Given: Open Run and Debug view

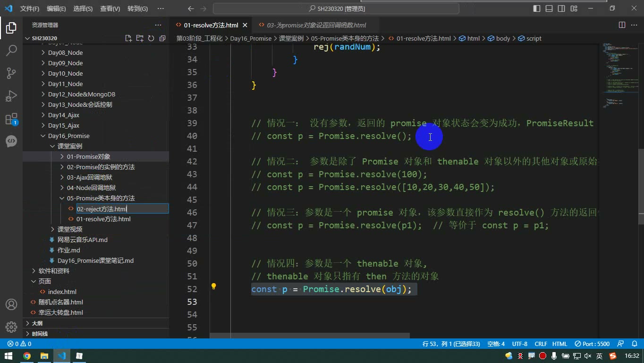Looking at the screenshot, I should tap(11, 96).
